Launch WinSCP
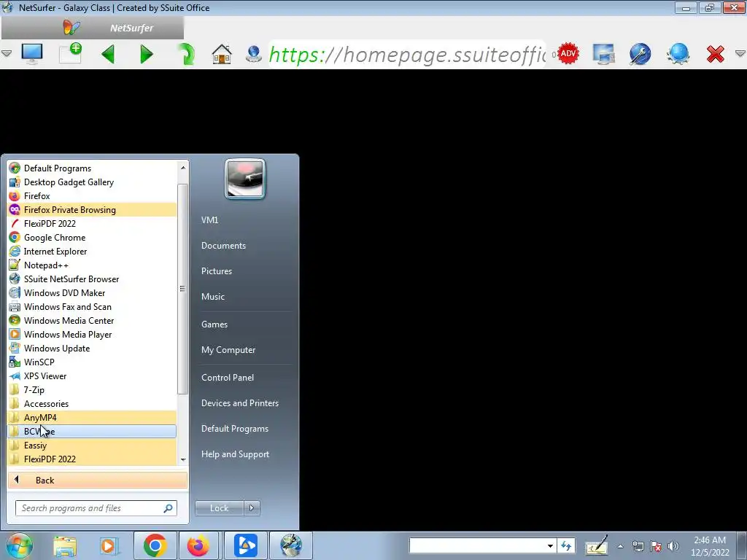 [92, 362]
